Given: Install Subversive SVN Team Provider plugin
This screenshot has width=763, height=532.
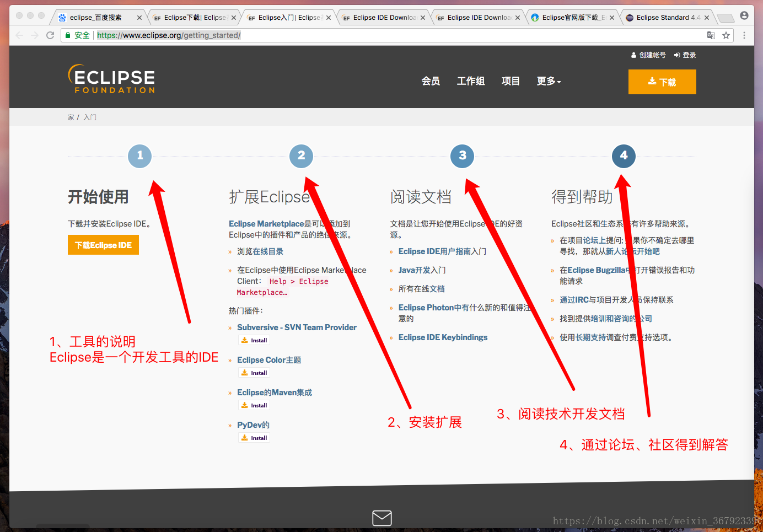Looking at the screenshot, I should 254,341.
